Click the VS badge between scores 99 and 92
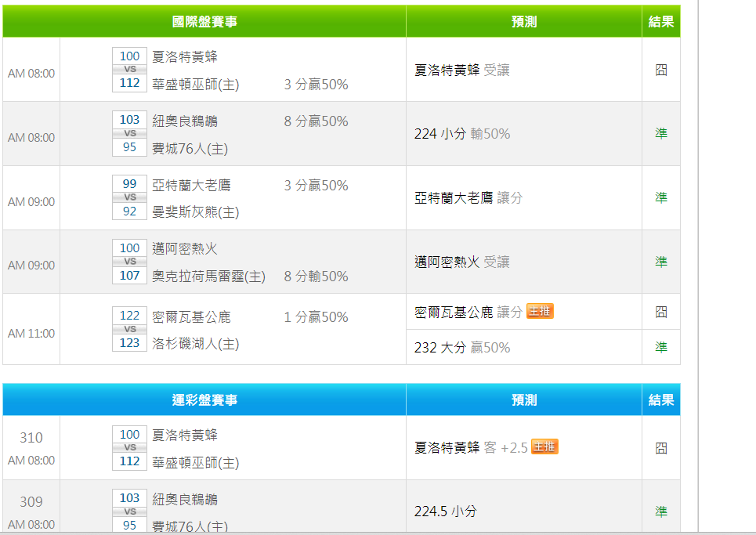 (129, 197)
